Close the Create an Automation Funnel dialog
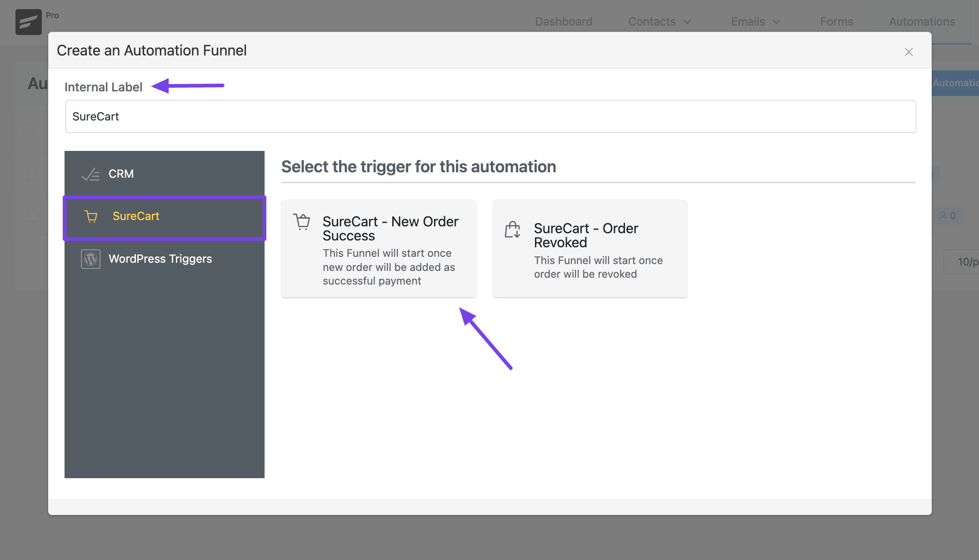The width and height of the screenshot is (979, 560). (x=909, y=52)
